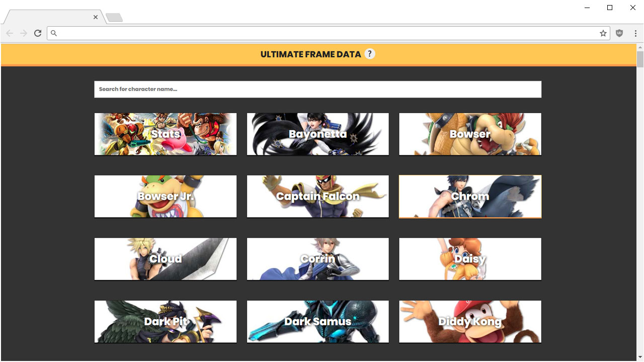Close the current browser tab
The image size is (644, 362).
click(x=96, y=17)
